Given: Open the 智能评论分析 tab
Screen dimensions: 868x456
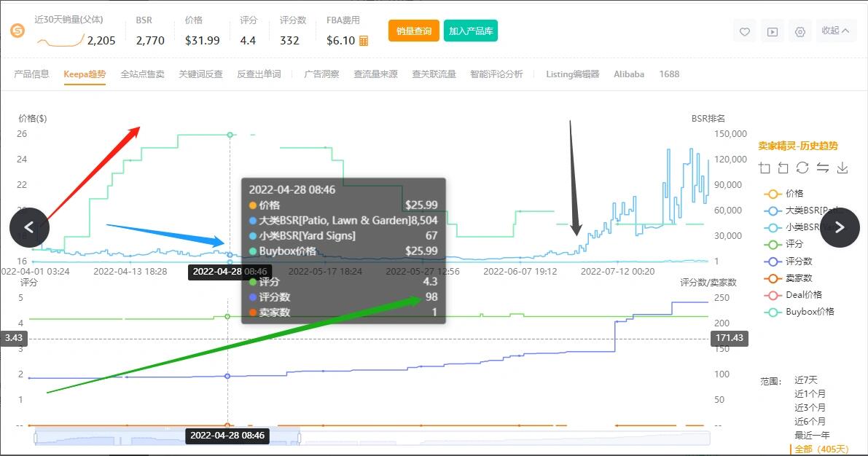Looking at the screenshot, I should point(496,74).
